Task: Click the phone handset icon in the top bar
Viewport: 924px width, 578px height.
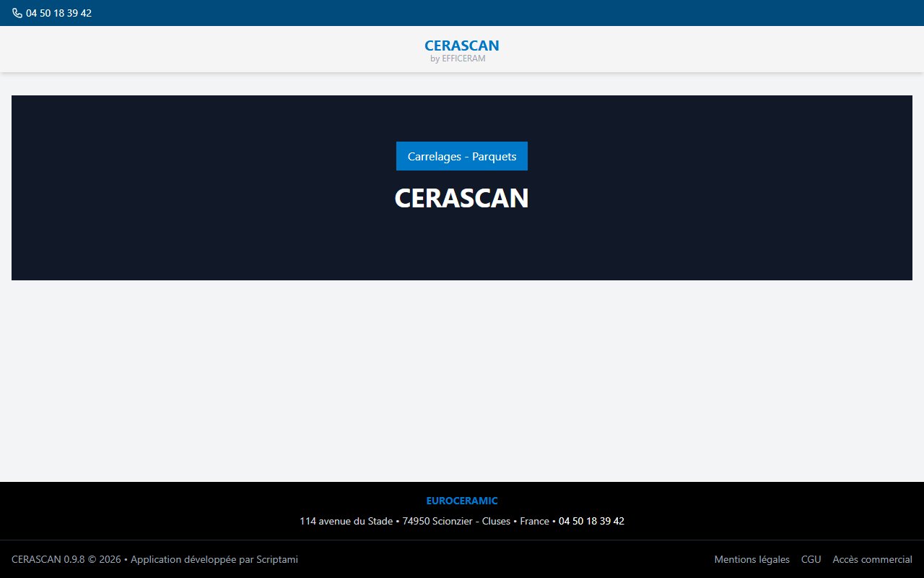Action: 16,12
